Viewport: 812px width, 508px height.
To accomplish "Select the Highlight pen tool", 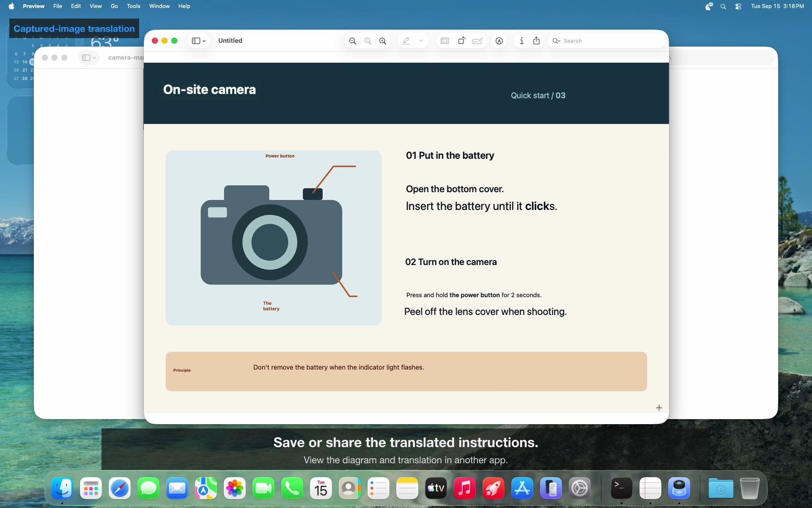I will click(x=406, y=41).
